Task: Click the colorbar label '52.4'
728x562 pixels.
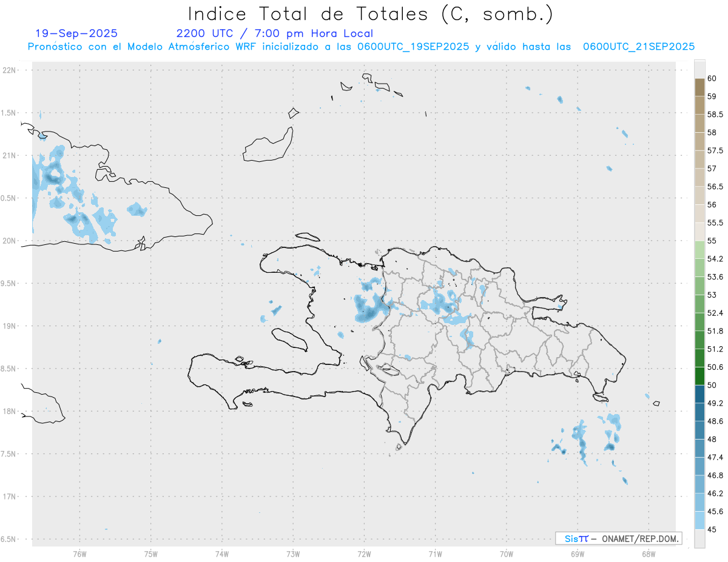Action: [x=715, y=313]
